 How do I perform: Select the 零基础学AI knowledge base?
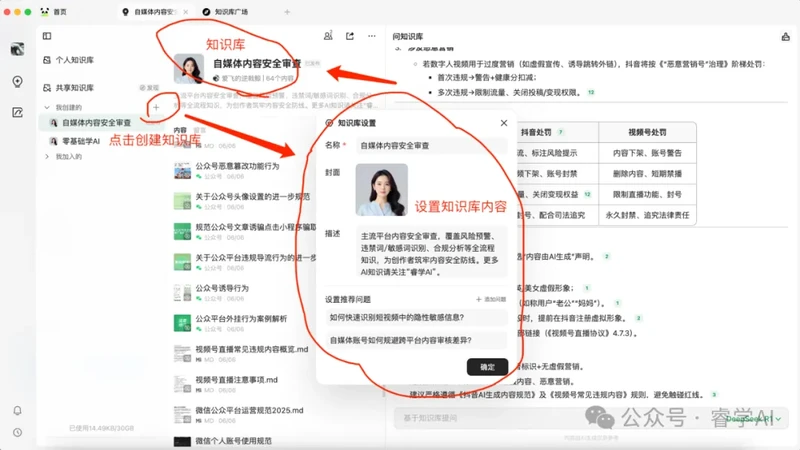point(81,141)
